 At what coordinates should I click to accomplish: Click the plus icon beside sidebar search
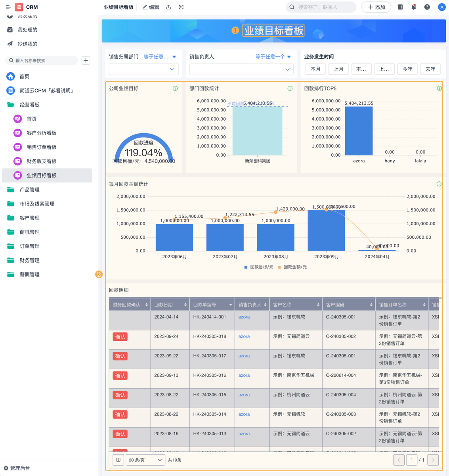[86, 60]
